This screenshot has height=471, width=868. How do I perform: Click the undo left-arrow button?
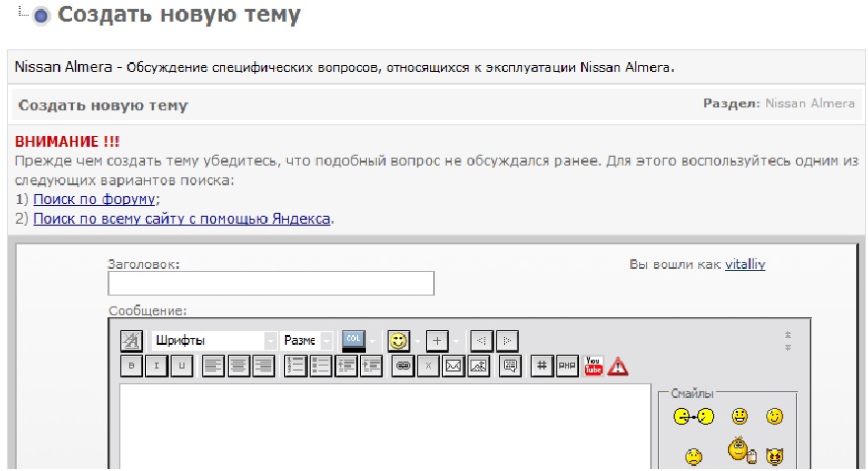481,341
